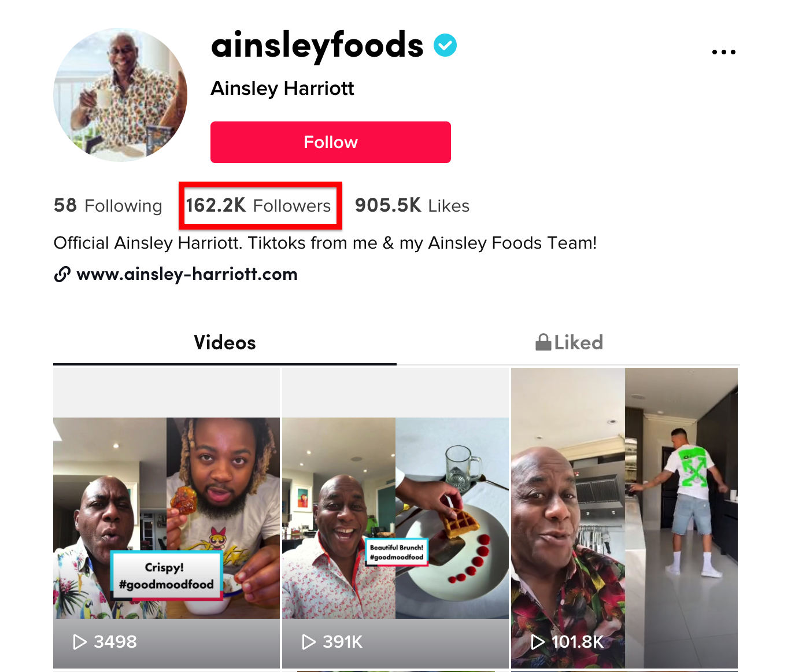806x672 pixels.
Task: Switch to the Videos tab
Action: (x=225, y=342)
